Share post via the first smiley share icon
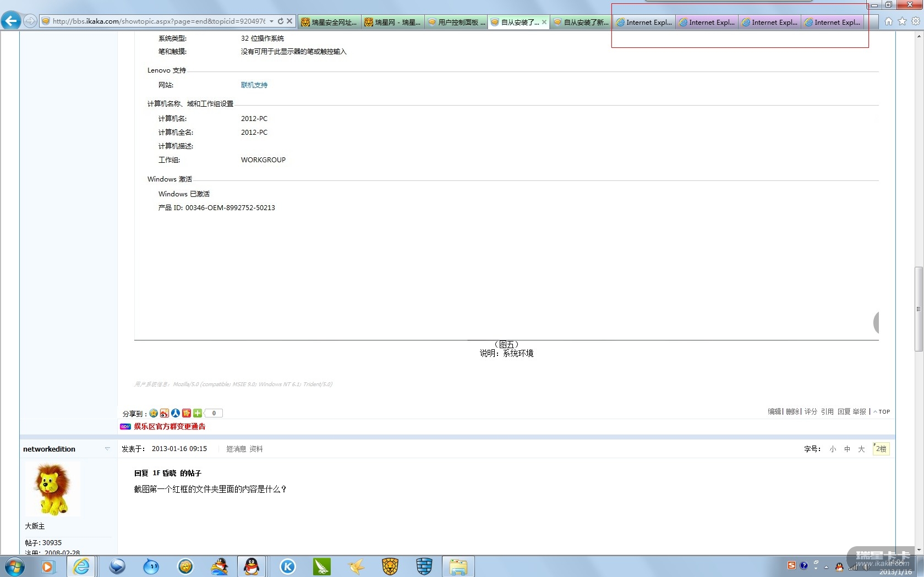The height and width of the screenshot is (577, 924). [x=154, y=413]
